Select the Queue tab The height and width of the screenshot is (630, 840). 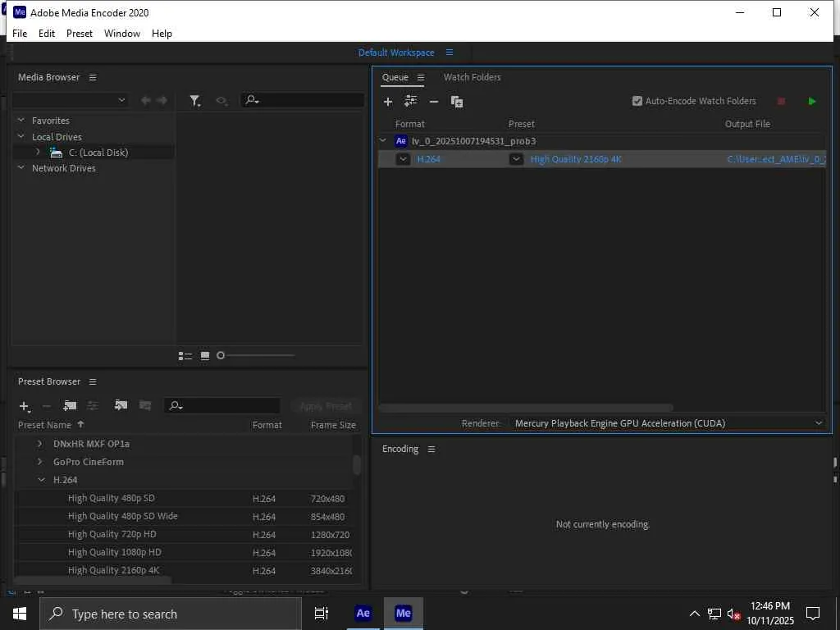coord(395,77)
